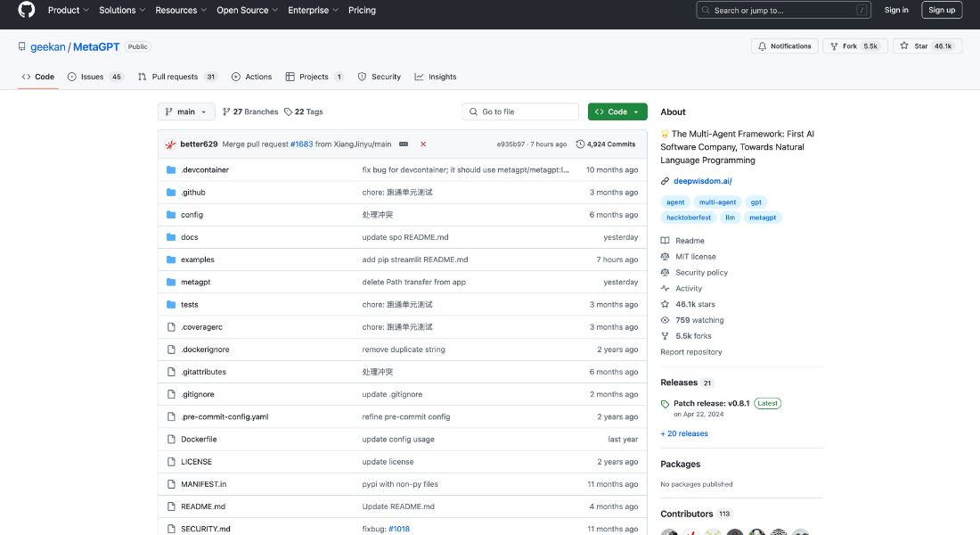980x535 pixels.
Task: Click the GitHub logo
Action: pos(24,10)
